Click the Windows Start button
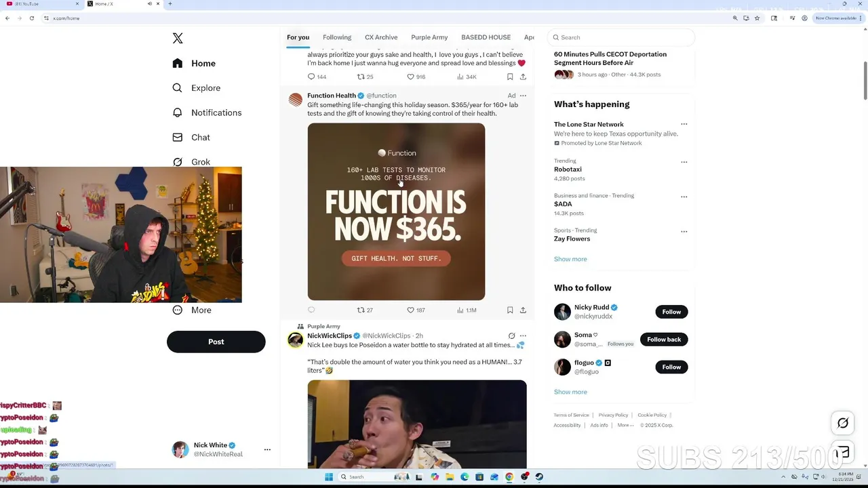 click(x=329, y=477)
